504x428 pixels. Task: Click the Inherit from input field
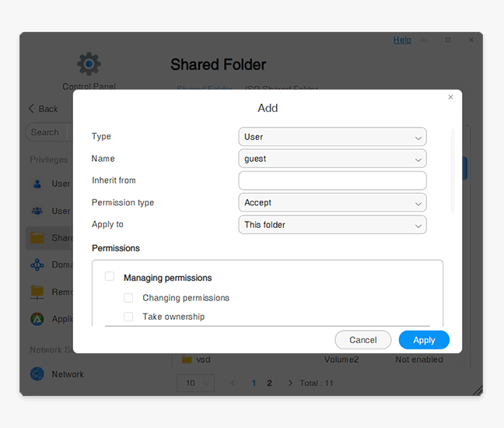pyautogui.click(x=332, y=181)
